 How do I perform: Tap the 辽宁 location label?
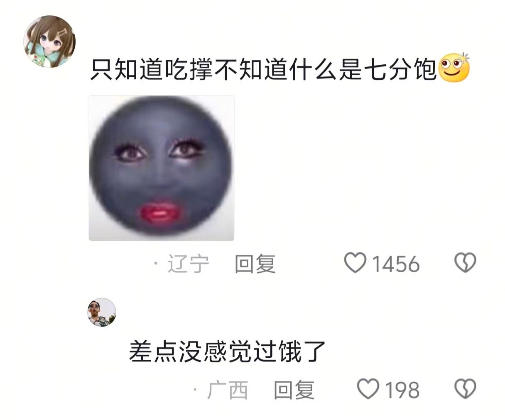pos(188,264)
